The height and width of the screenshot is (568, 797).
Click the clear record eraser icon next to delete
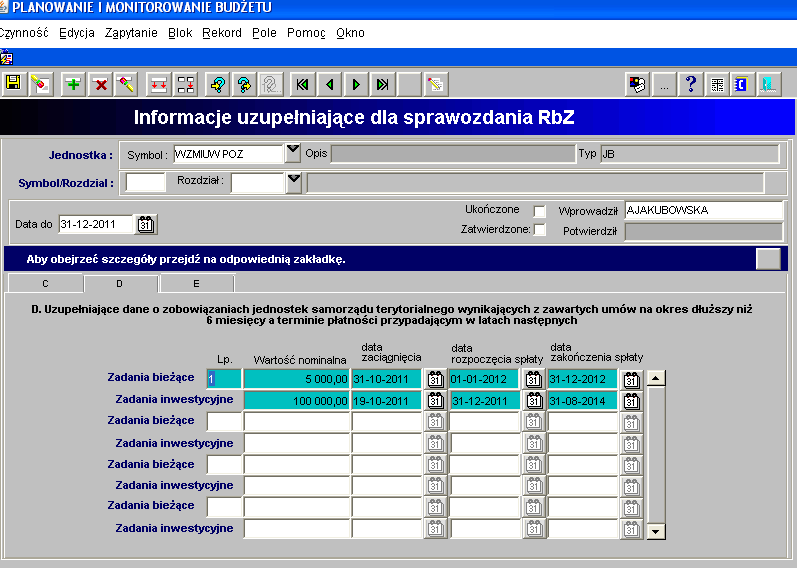pyautogui.click(x=126, y=84)
